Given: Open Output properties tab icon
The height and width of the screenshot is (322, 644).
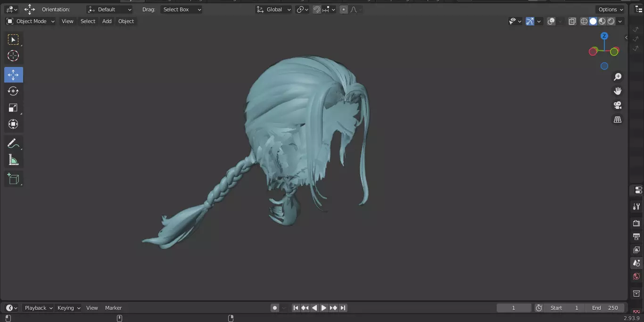Looking at the screenshot, I should pos(636,236).
